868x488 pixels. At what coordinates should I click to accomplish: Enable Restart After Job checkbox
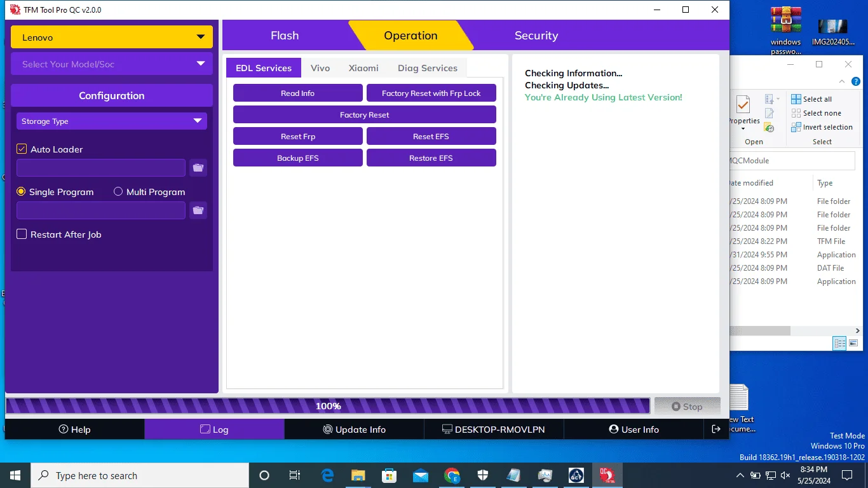point(22,234)
